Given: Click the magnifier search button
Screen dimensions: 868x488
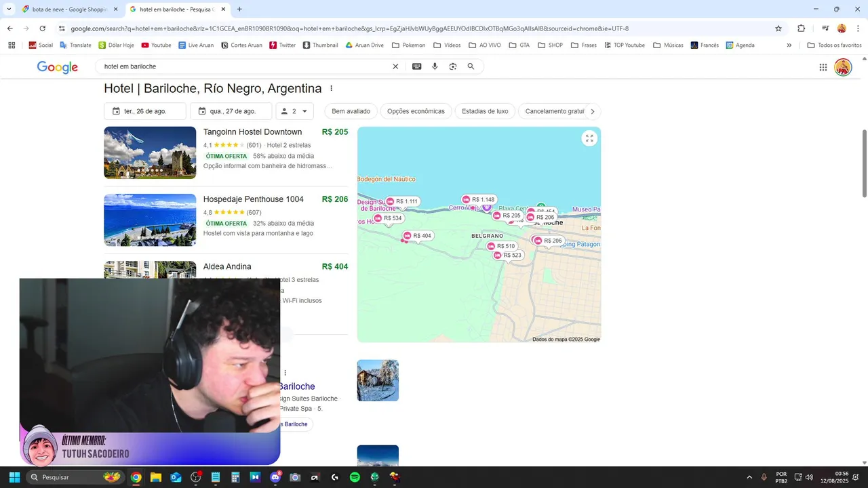Looking at the screenshot, I should 471,66.
